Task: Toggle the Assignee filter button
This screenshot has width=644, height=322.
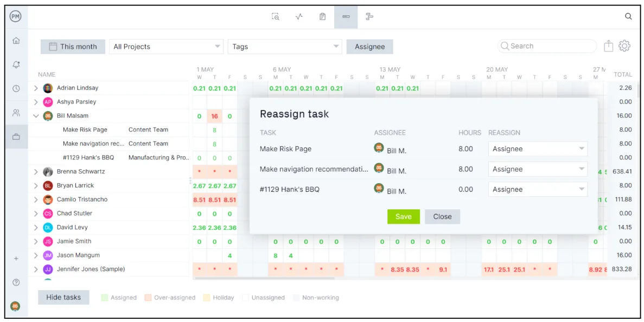Action: click(x=369, y=47)
